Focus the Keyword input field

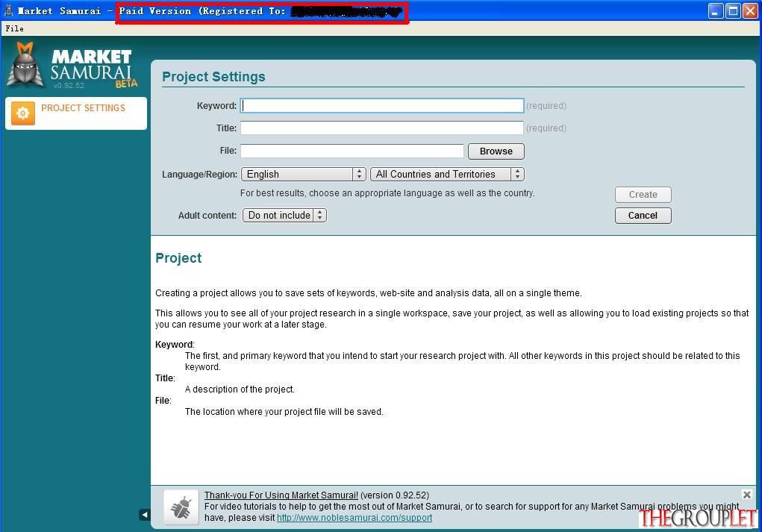(382, 105)
